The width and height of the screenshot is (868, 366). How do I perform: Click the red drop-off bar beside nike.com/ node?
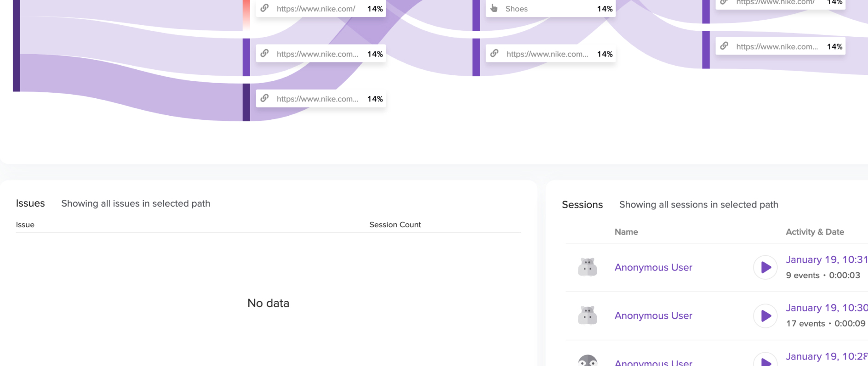[x=246, y=15]
